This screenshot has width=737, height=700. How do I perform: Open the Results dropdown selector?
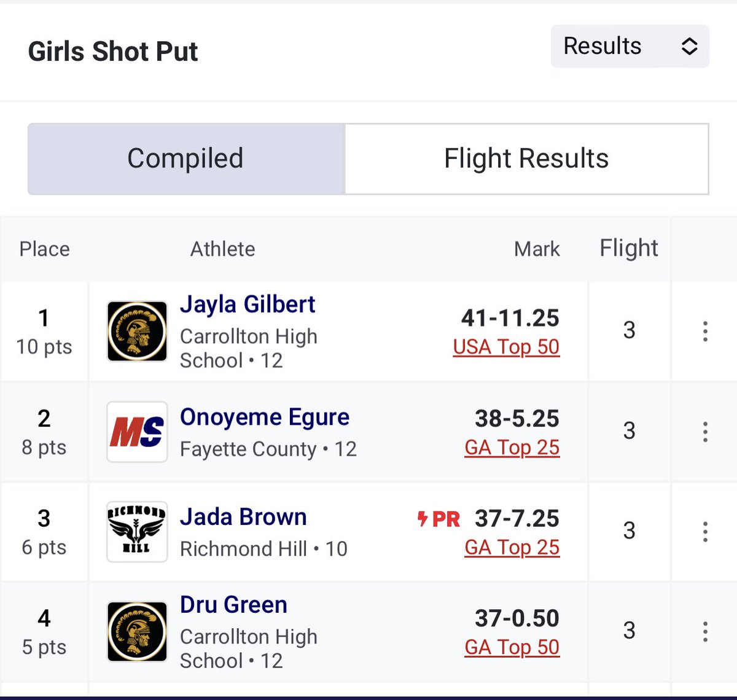pos(630,46)
